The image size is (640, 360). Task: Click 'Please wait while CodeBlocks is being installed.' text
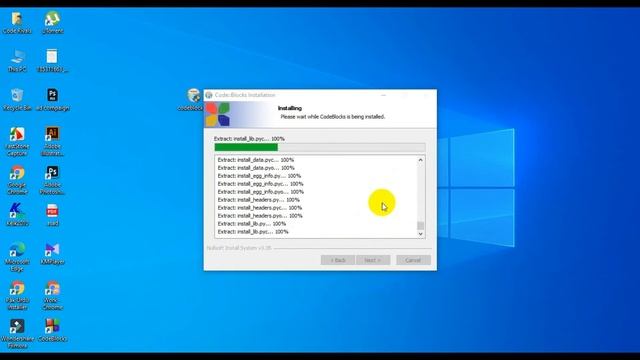333,117
